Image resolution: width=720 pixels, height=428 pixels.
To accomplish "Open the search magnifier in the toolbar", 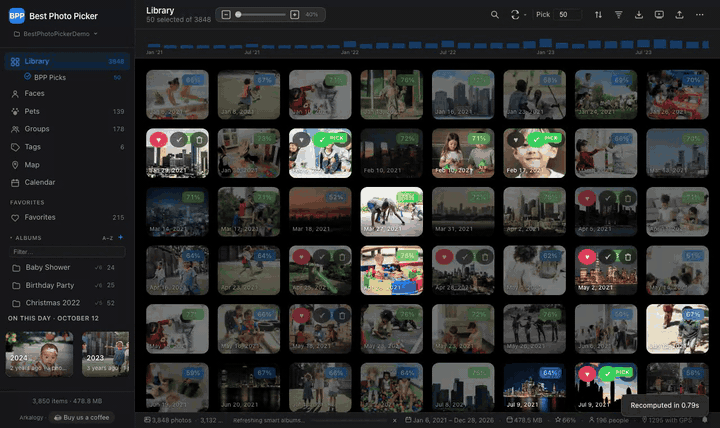I will click(495, 15).
